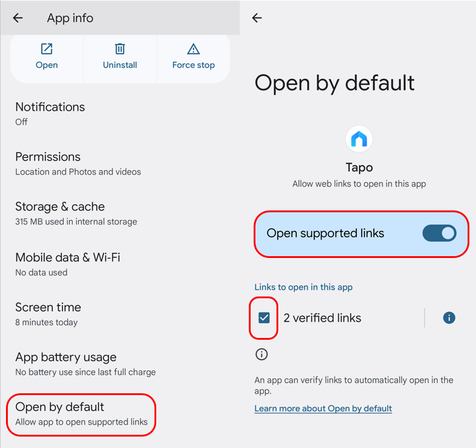Tap blue info icon beside verified links

tap(449, 318)
